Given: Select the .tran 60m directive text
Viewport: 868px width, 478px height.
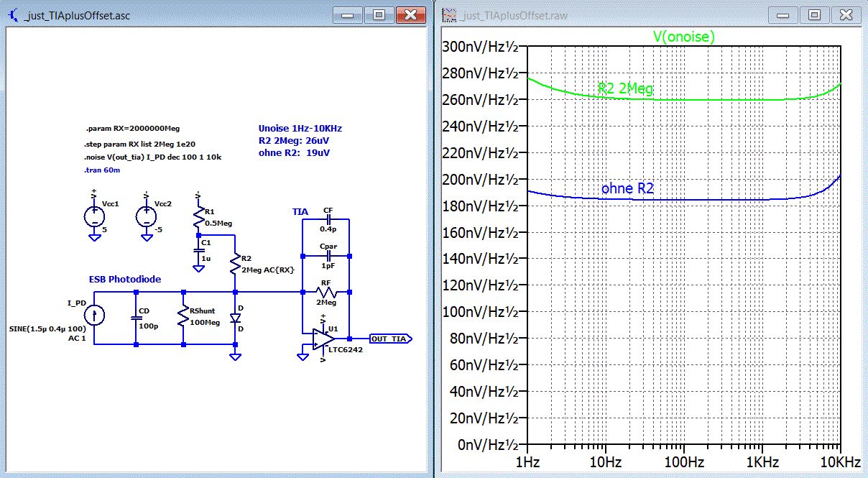Looking at the screenshot, I should (101, 172).
